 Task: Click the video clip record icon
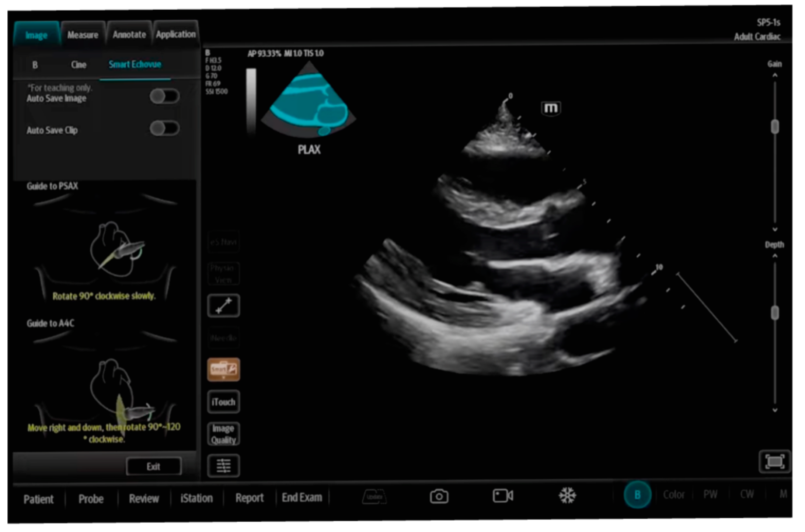click(503, 496)
